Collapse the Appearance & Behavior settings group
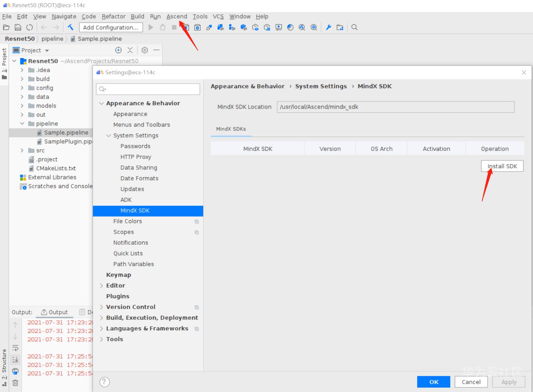 (101, 103)
